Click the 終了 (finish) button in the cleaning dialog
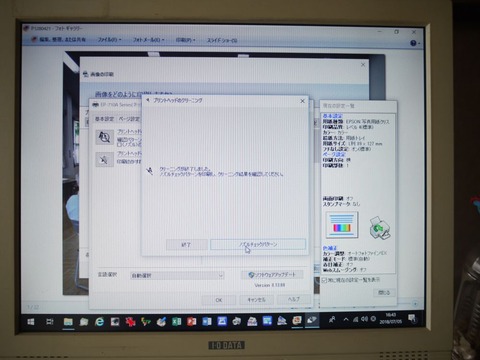 [x=187, y=245]
